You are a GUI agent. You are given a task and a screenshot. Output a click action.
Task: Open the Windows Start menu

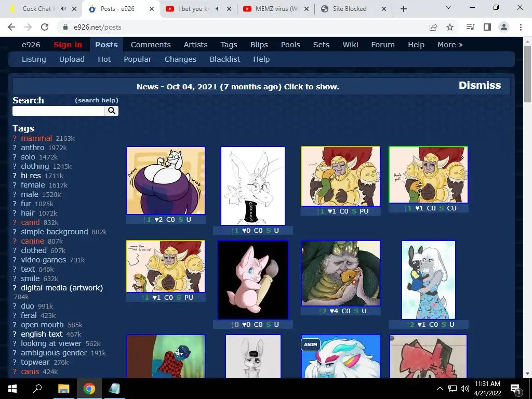12,389
